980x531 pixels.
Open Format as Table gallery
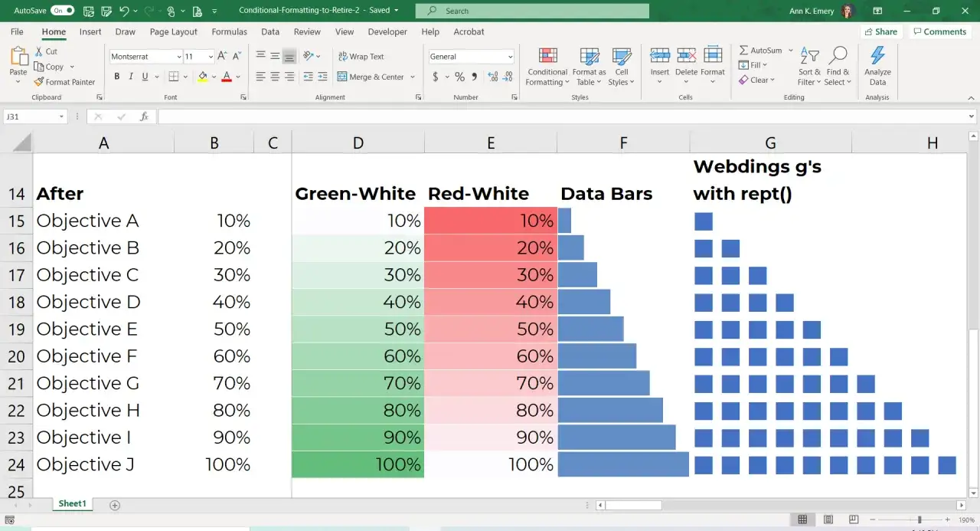click(x=590, y=67)
